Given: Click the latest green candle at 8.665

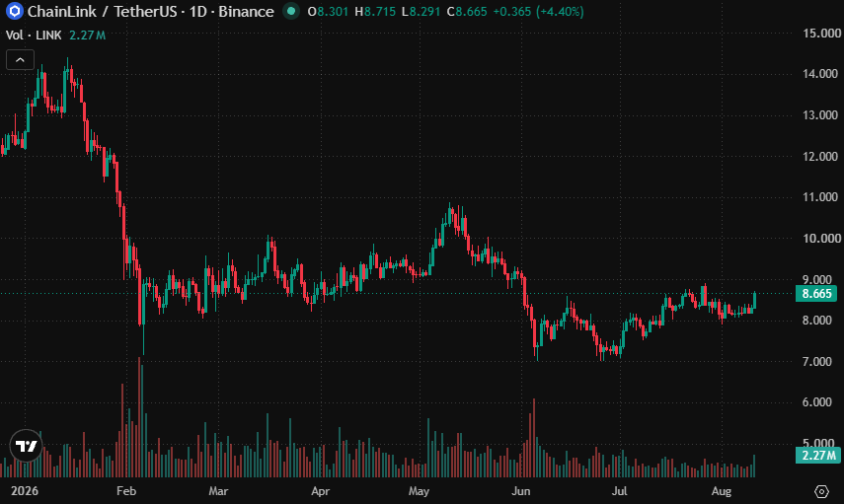Looking at the screenshot, I should pyautogui.click(x=754, y=300).
